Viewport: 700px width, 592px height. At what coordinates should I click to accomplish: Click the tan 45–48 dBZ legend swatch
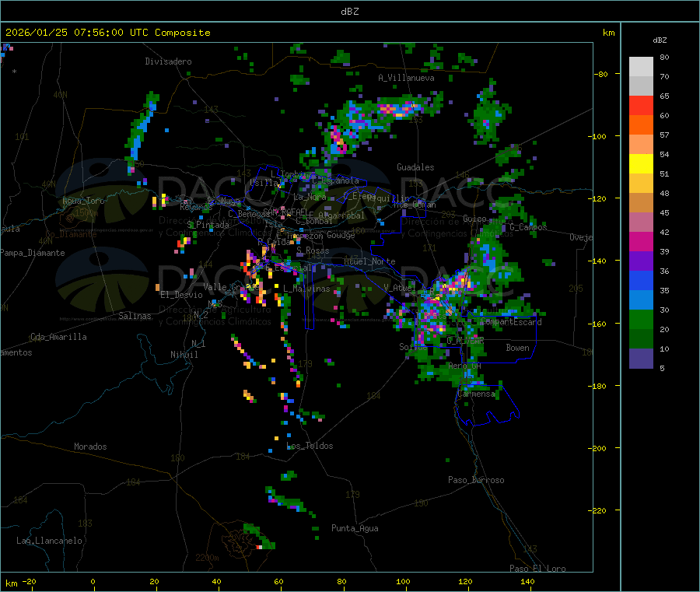[641, 203]
